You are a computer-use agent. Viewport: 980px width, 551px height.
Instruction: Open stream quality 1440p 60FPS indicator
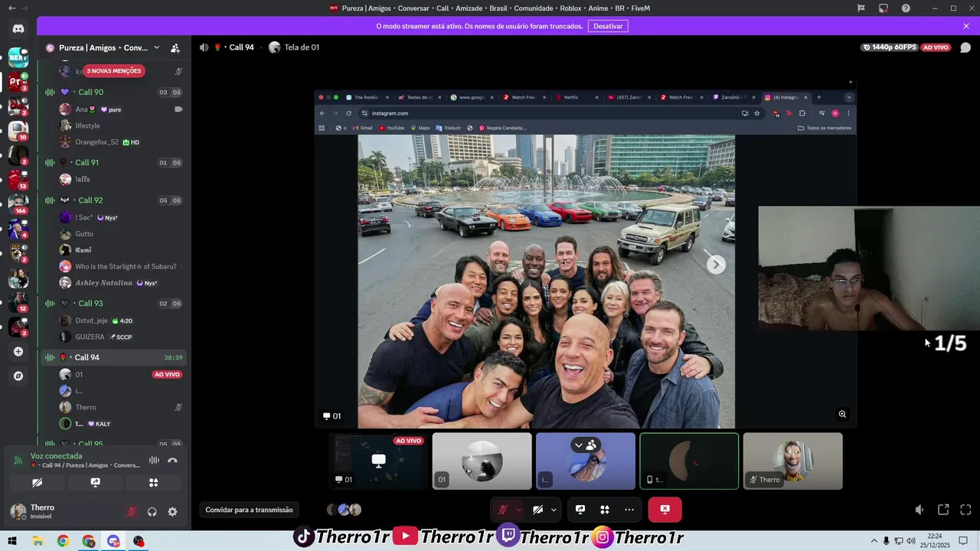[890, 47]
